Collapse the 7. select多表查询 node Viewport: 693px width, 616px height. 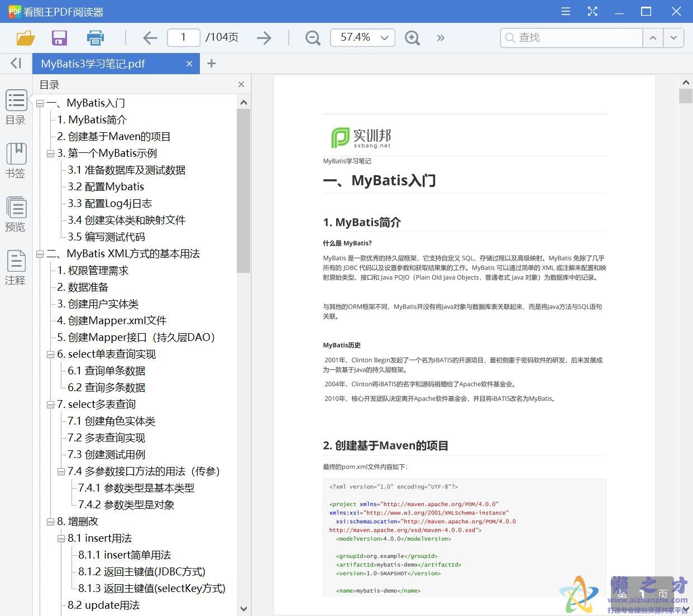pos(51,405)
